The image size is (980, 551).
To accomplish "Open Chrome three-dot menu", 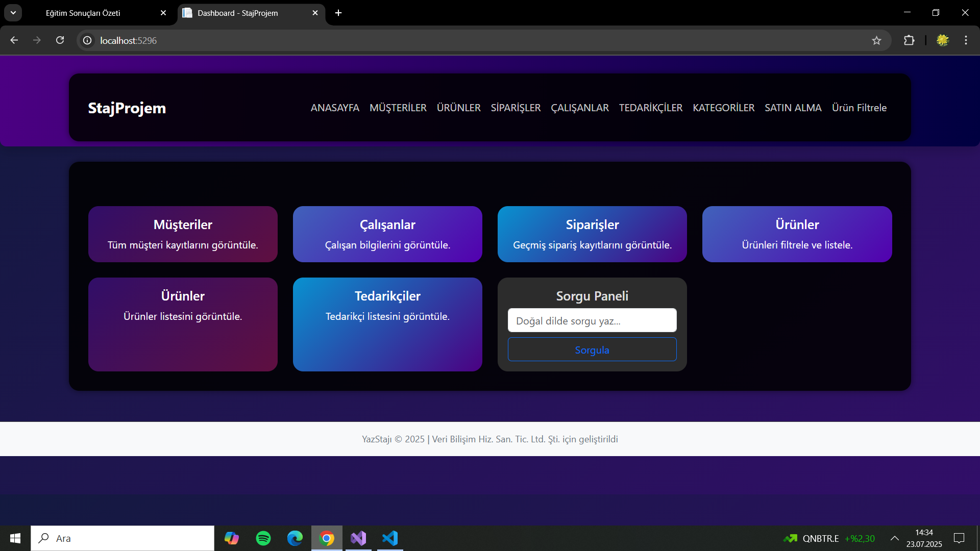I will [966, 40].
